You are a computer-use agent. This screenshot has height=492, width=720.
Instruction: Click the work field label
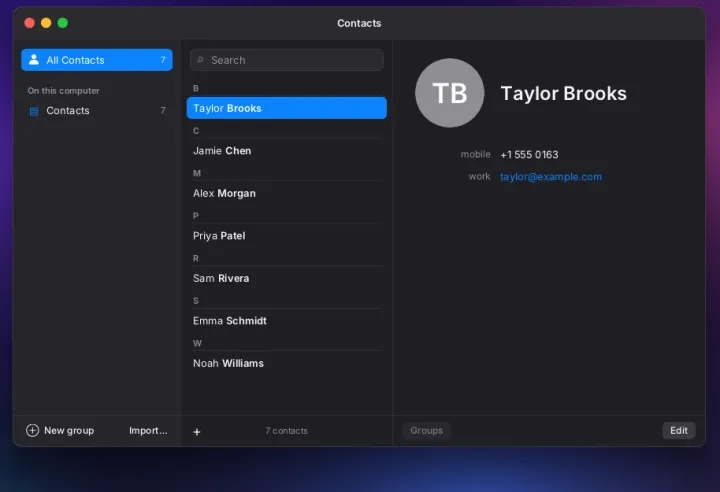[479, 176]
